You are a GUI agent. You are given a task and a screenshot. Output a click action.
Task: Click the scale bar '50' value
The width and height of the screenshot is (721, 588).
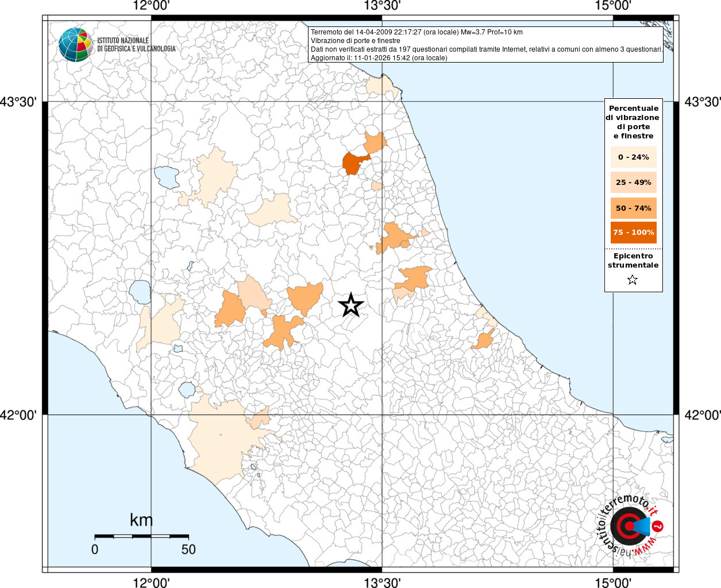coord(188,549)
